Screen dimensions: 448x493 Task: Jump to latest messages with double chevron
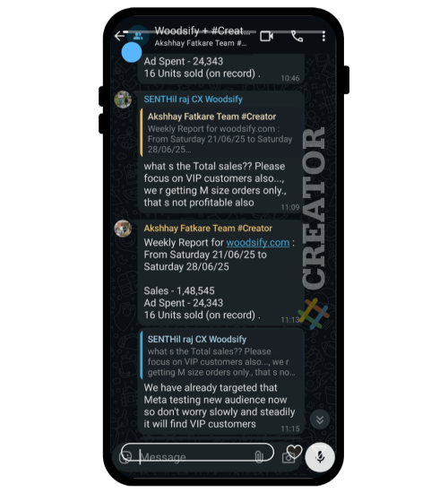(320, 419)
